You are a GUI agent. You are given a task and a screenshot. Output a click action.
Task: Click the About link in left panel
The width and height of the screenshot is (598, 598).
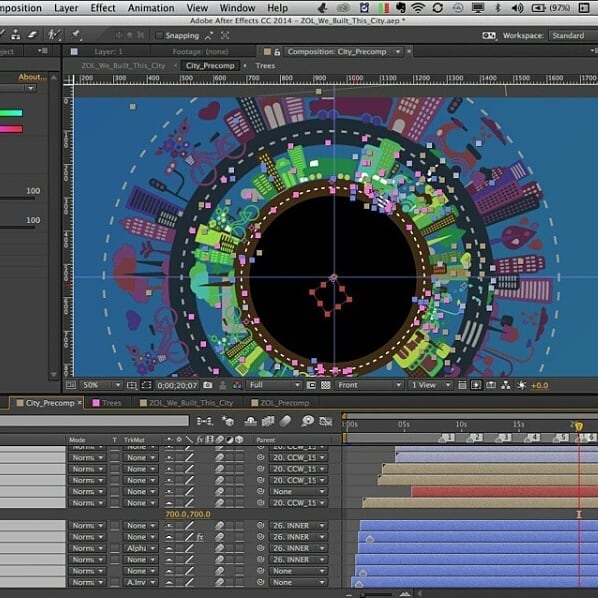coord(33,77)
